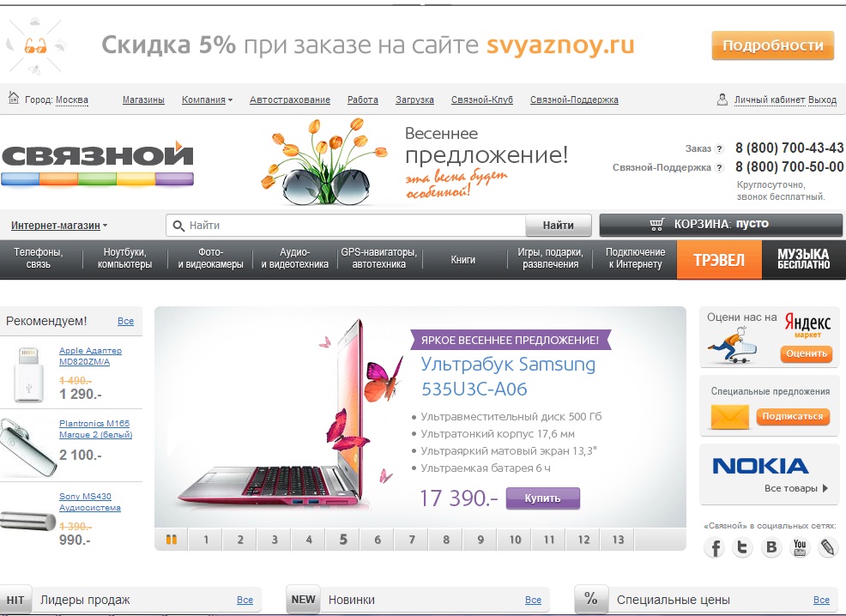The width and height of the screenshot is (846, 616).
Task: Click the VKontakte social icon
Action: (x=771, y=548)
